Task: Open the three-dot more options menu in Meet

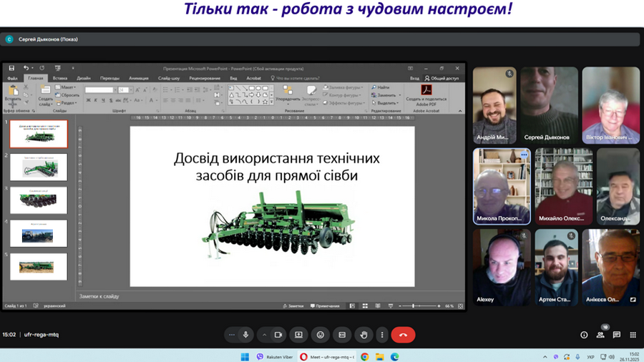Action: pos(383,335)
